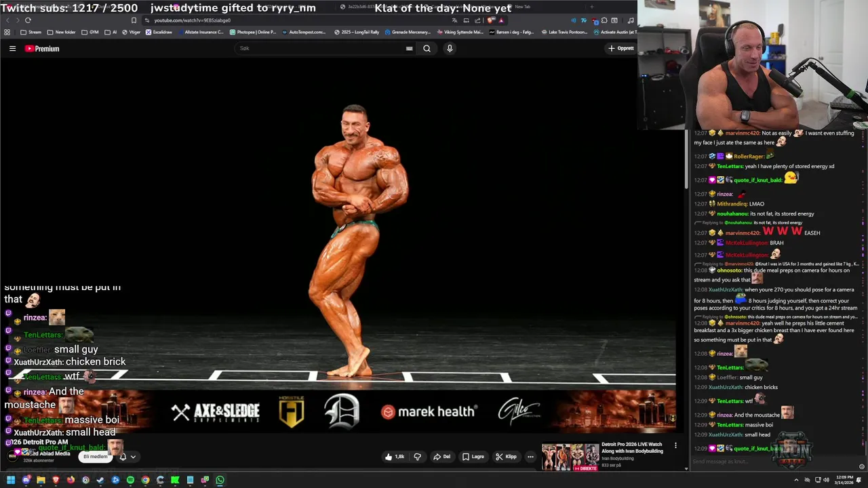
Task: Open Firefox from the taskbar
Action: 71,480
